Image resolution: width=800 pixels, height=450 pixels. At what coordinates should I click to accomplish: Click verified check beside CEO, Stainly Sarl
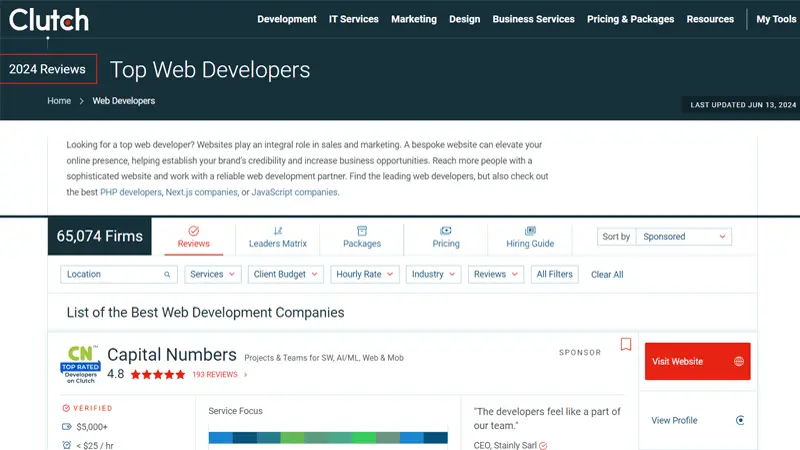click(543, 446)
